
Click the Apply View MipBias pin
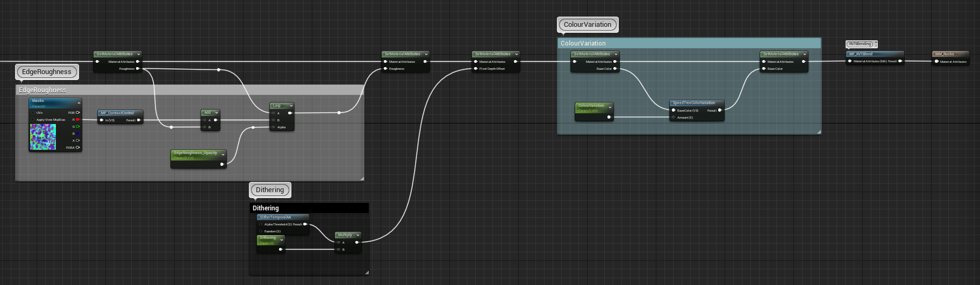(x=33, y=120)
